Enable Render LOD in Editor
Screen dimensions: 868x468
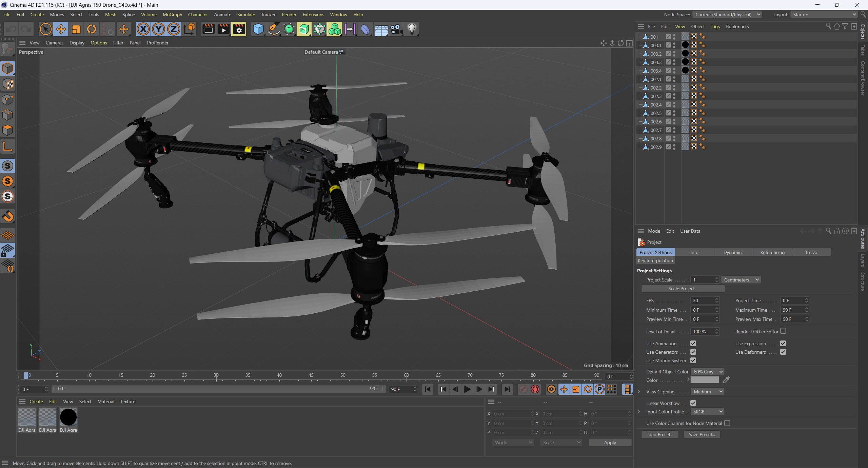783,331
